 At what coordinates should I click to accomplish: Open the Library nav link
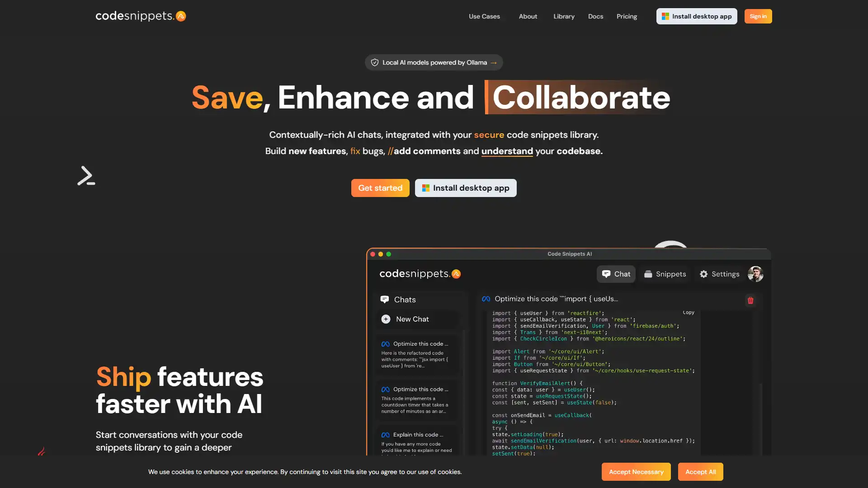coord(564,16)
